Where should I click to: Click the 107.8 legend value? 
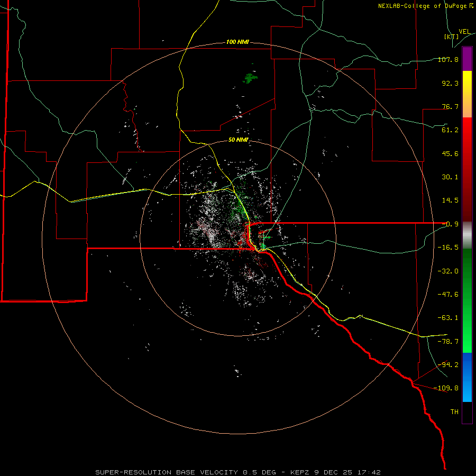pos(448,59)
